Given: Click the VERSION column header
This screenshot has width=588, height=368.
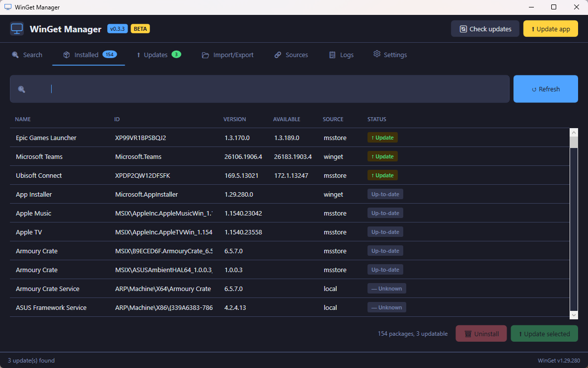Looking at the screenshot, I should coord(235,119).
